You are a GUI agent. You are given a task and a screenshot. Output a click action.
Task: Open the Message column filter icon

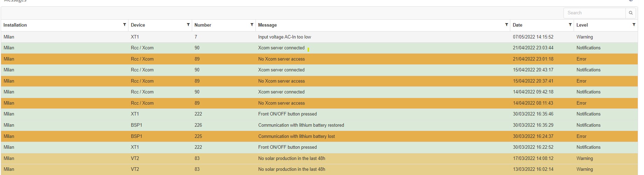pyautogui.click(x=506, y=24)
